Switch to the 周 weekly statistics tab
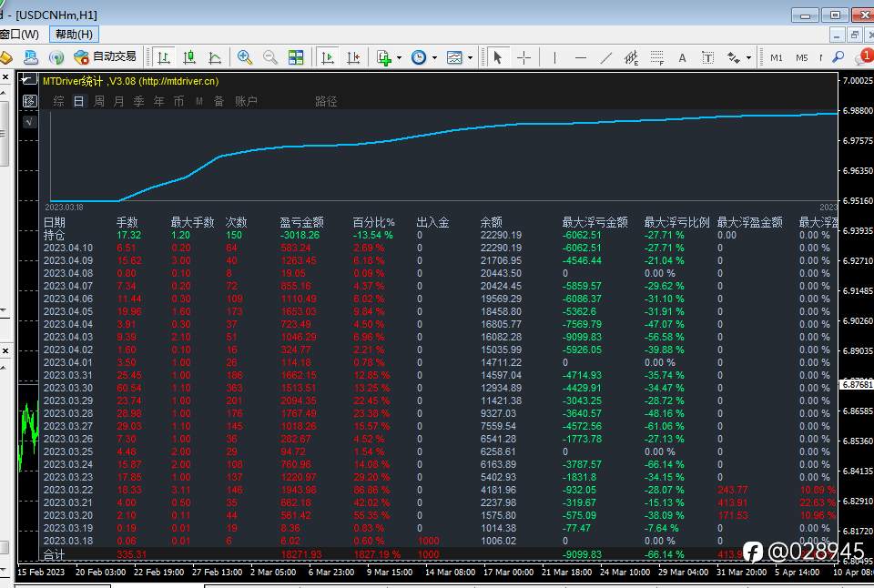Image resolution: width=874 pixels, height=588 pixels. tap(98, 101)
